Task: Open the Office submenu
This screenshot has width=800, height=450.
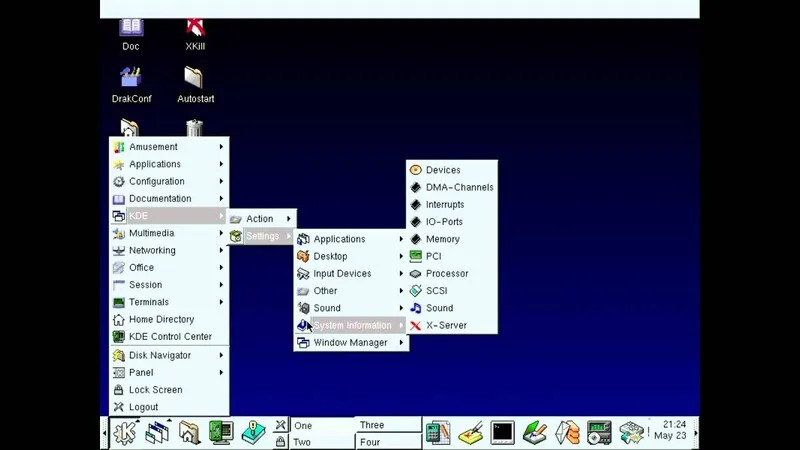Action: [x=169, y=268]
